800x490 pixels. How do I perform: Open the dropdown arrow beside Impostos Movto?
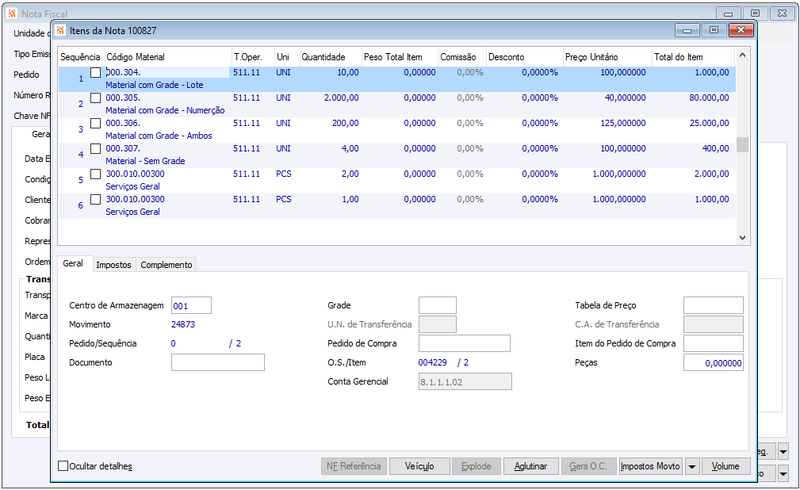692,466
